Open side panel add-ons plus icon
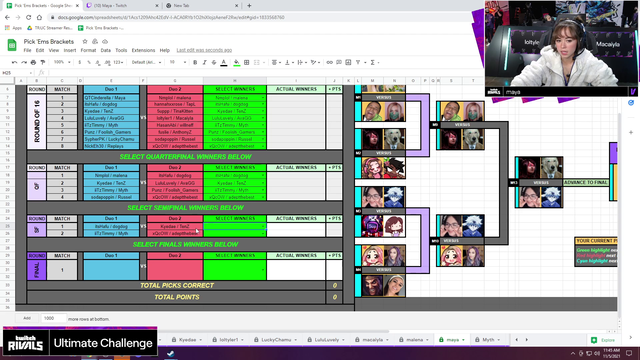The width and height of the screenshot is (640, 360). (631, 132)
